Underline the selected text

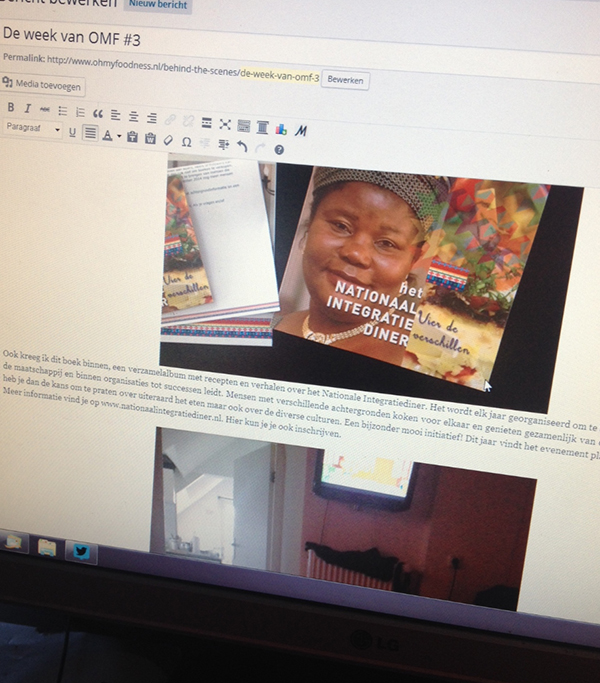pos(72,132)
